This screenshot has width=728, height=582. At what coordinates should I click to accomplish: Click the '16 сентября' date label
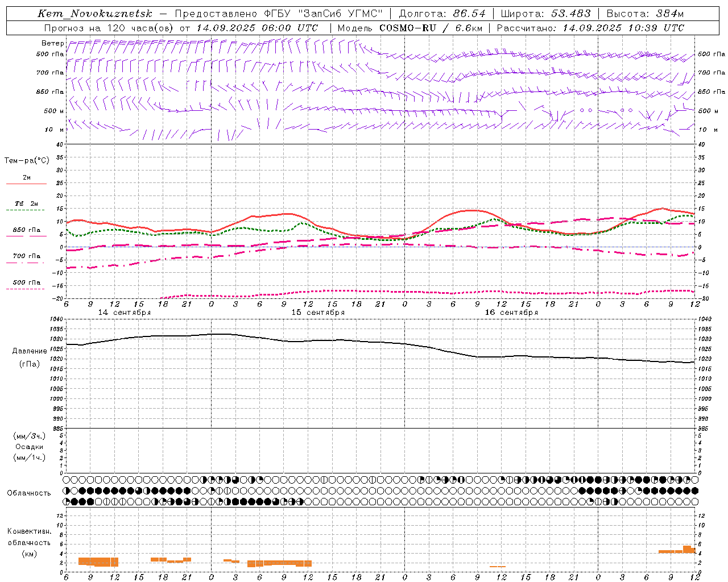pyautogui.click(x=511, y=313)
